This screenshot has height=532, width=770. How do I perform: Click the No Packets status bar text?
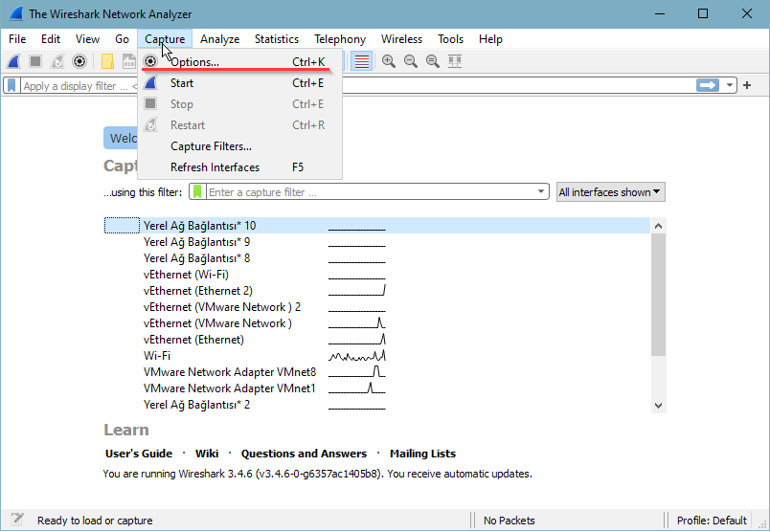click(509, 521)
